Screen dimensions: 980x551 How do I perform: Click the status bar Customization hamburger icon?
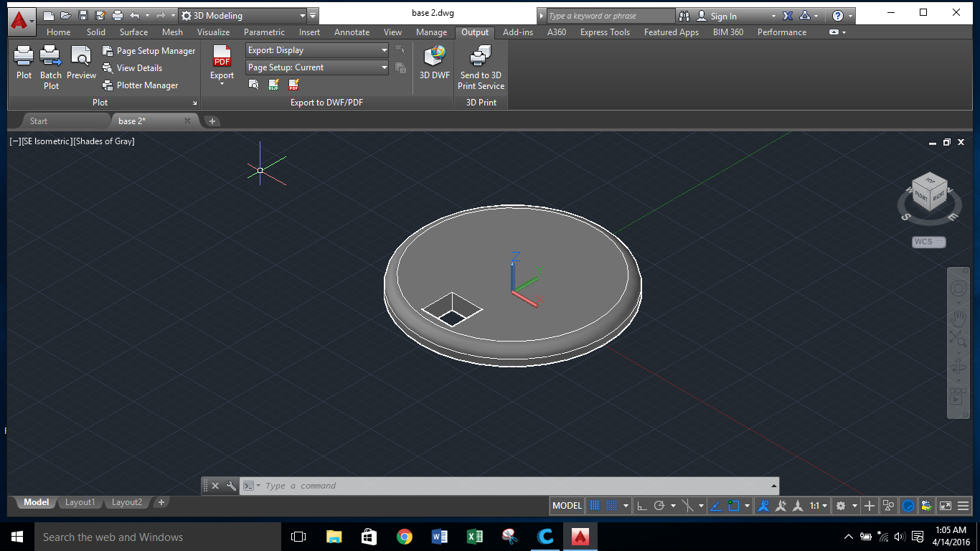[964, 506]
